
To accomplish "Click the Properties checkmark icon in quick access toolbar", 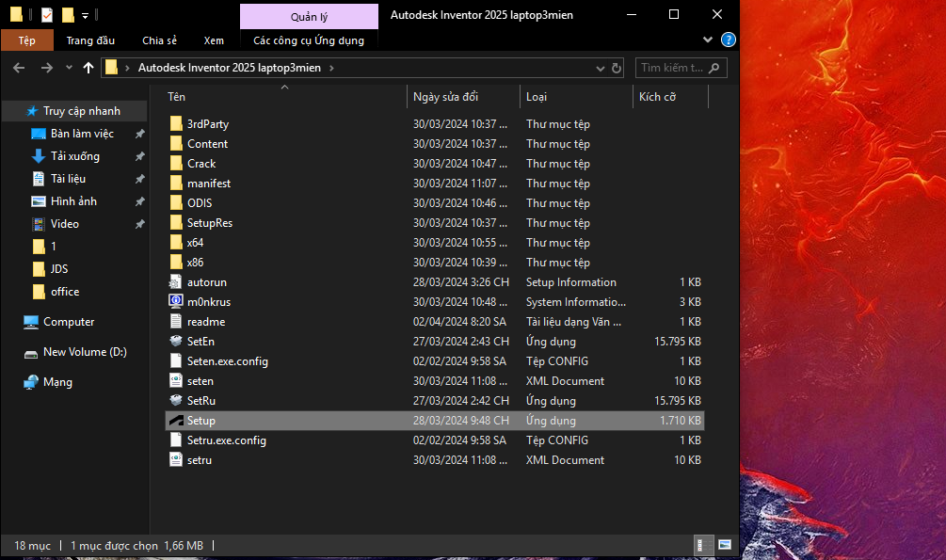I will coord(47,15).
